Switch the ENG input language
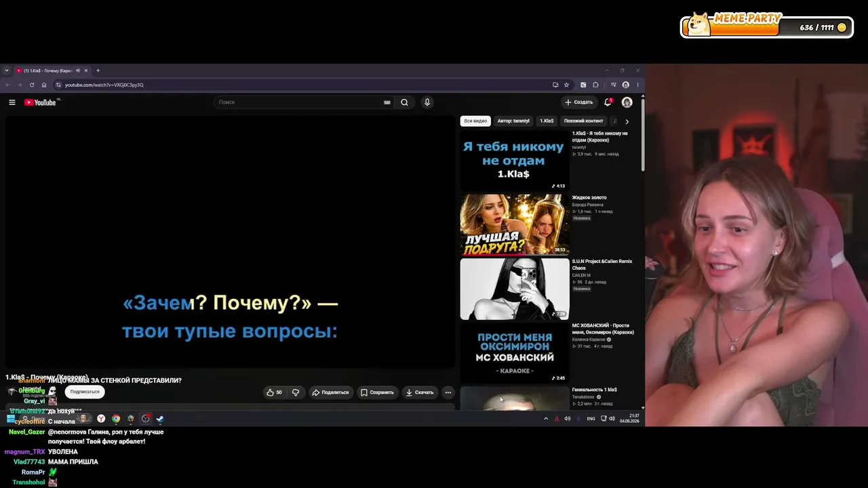The width and height of the screenshot is (868, 488). [591, 419]
